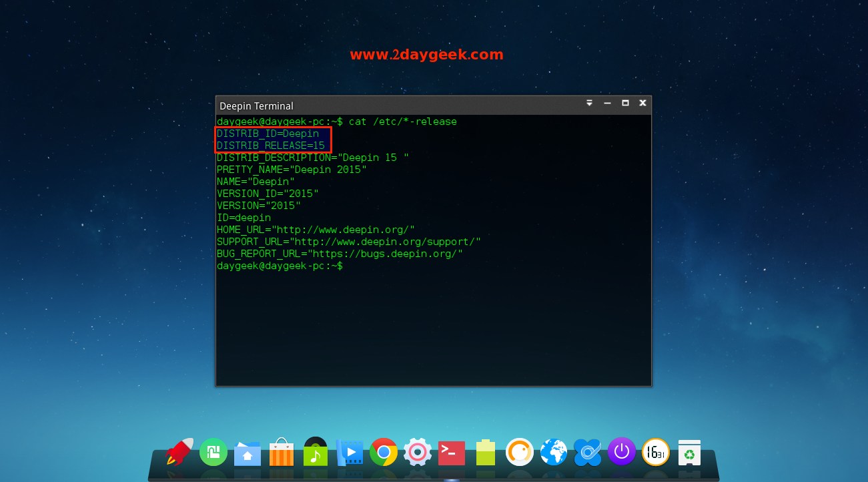Open the Deepin Terminal window menu arrow
Image resolution: width=868 pixels, height=482 pixels.
click(589, 103)
